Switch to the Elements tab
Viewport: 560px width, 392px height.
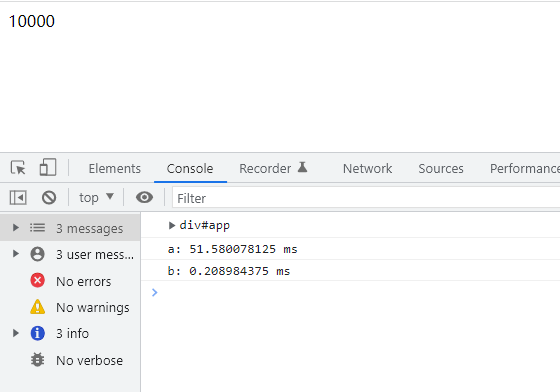click(x=115, y=169)
